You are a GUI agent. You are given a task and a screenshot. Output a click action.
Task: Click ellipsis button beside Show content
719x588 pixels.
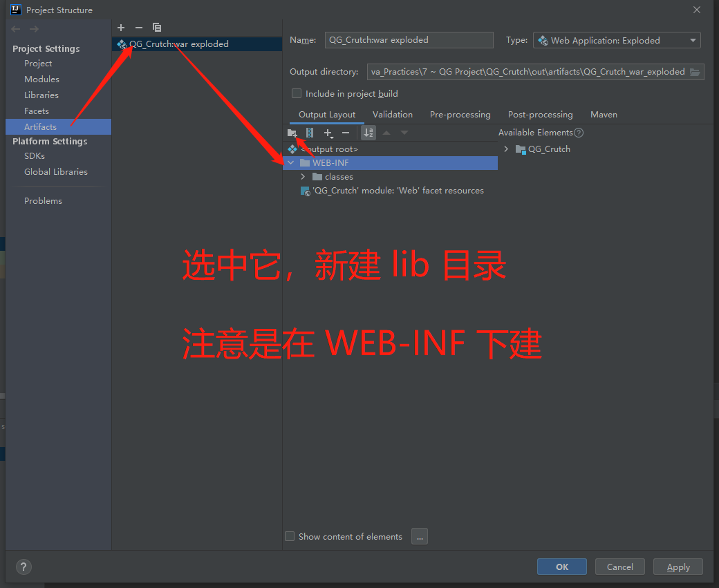(420, 536)
